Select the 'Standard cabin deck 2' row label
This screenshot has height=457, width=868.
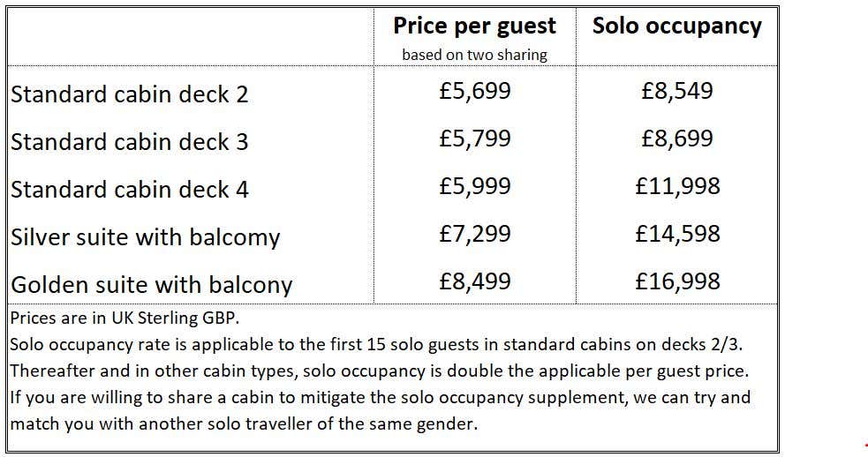click(x=130, y=94)
